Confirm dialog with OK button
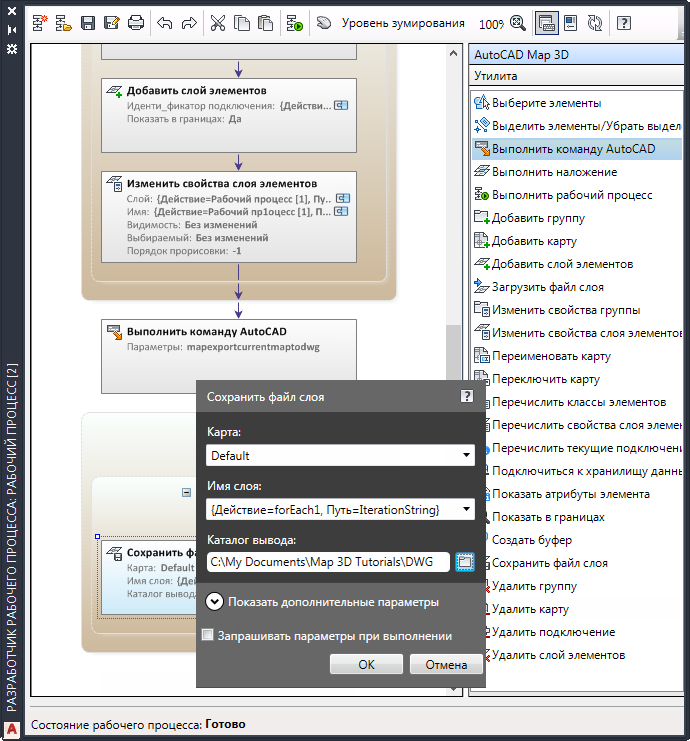The image size is (690, 741). 366,664
